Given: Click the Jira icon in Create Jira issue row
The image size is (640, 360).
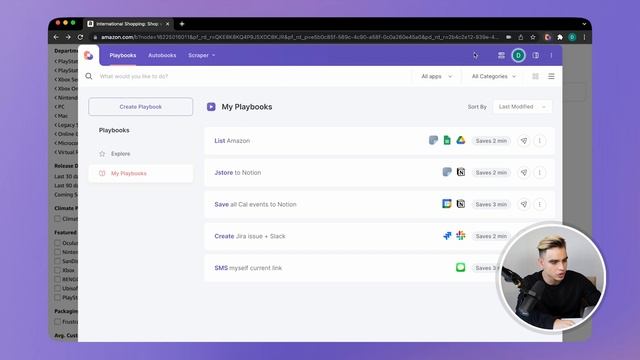Looking at the screenshot, I should (447, 236).
